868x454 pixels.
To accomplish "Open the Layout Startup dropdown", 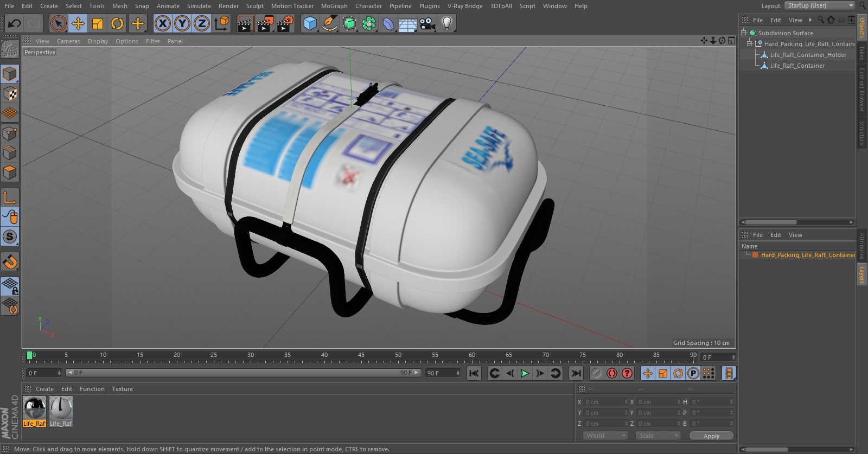I will click(x=820, y=5).
